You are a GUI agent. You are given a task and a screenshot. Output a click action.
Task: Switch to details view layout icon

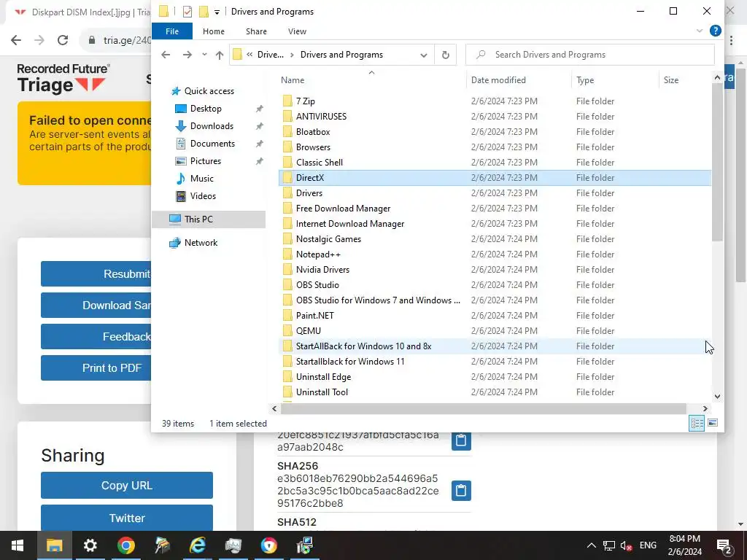(697, 423)
